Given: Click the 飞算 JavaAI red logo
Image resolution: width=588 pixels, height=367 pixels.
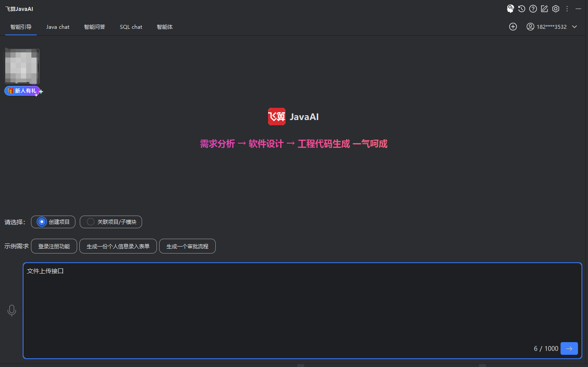Looking at the screenshot, I should pyautogui.click(x=277, y=117).
